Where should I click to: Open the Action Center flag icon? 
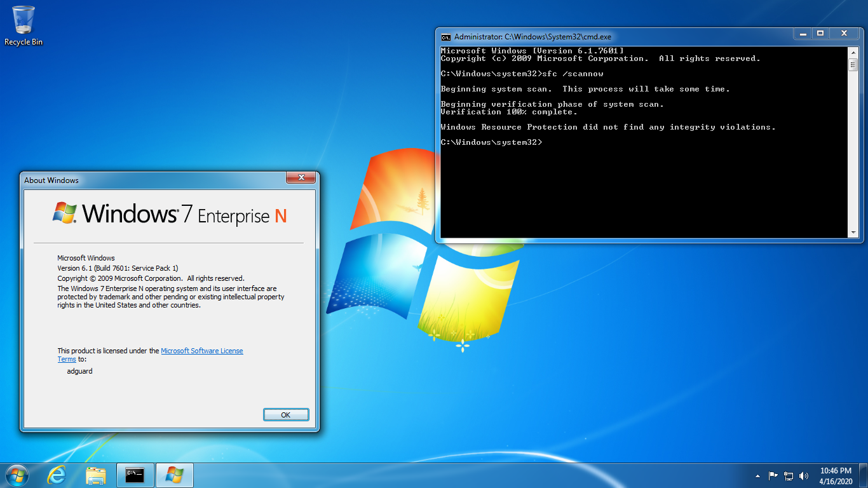tap(773, 475)
